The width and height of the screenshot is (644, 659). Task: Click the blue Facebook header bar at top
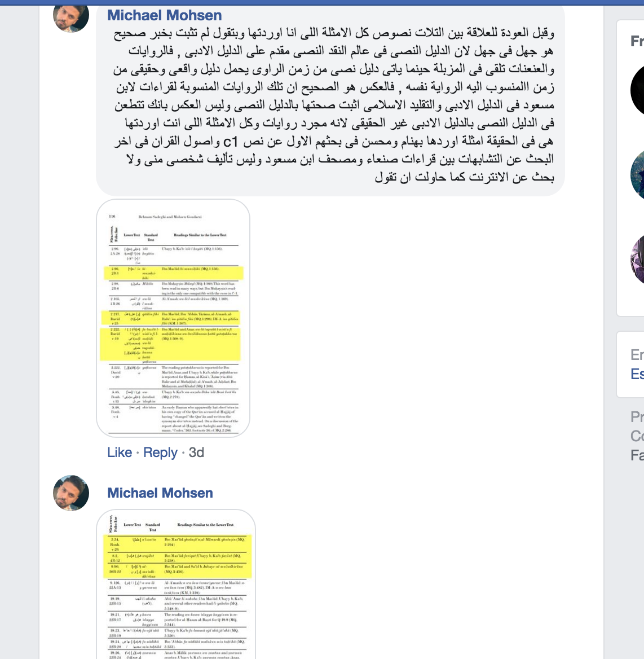coord(322,2)
